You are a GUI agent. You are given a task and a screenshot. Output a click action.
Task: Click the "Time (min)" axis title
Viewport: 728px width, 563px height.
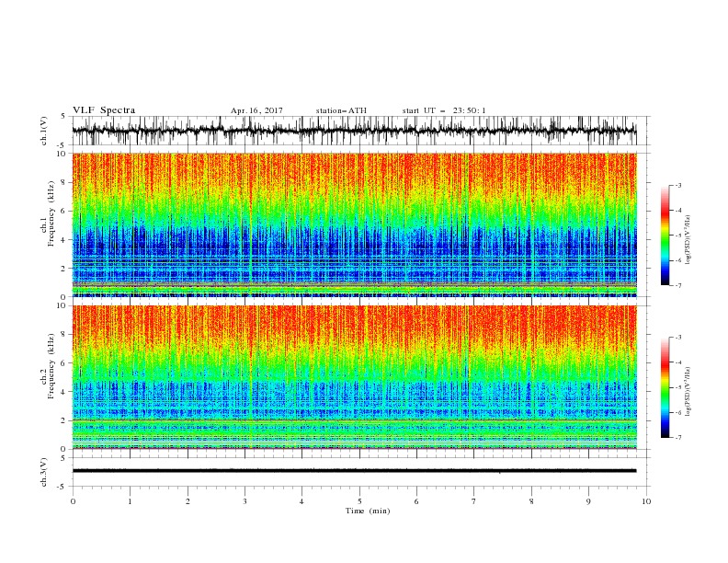click(x=368, y=511)
